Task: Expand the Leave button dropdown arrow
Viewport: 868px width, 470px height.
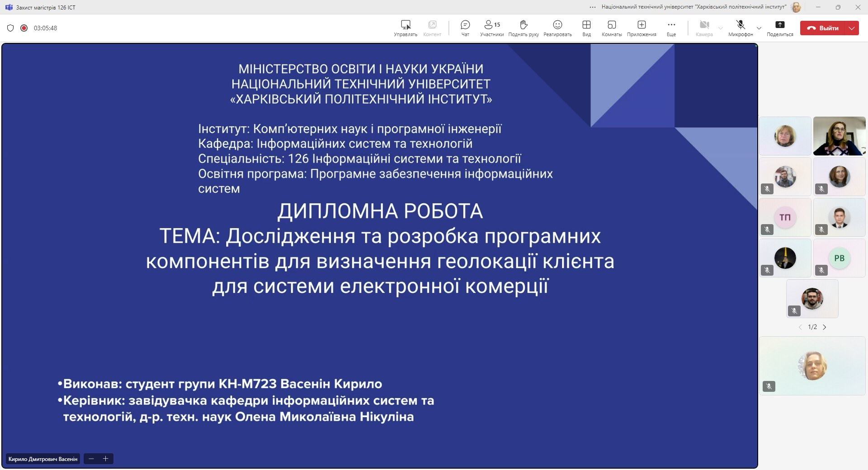Action: (x=852, y=28)
